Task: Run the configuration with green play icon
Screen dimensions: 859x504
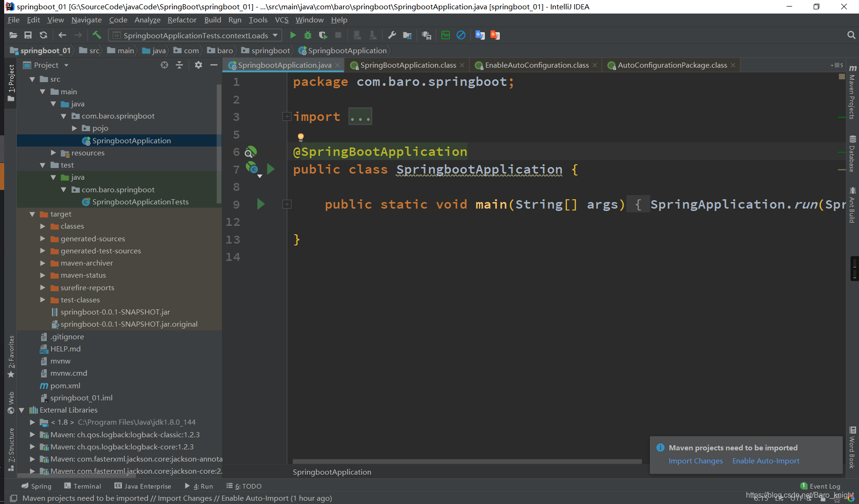Action: point(293,35)
